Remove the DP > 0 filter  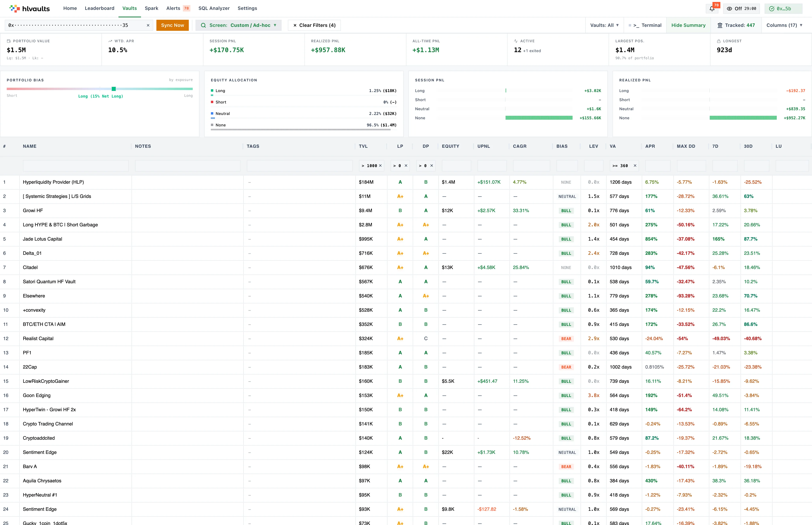pyautogui.click(x=431, y=166)
